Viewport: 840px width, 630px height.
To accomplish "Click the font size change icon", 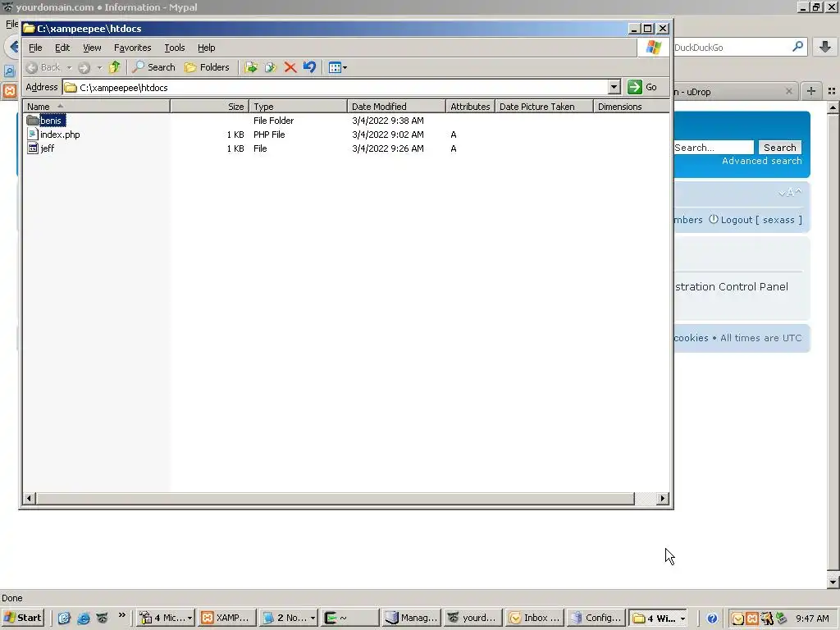I will [x=790, y=192].
